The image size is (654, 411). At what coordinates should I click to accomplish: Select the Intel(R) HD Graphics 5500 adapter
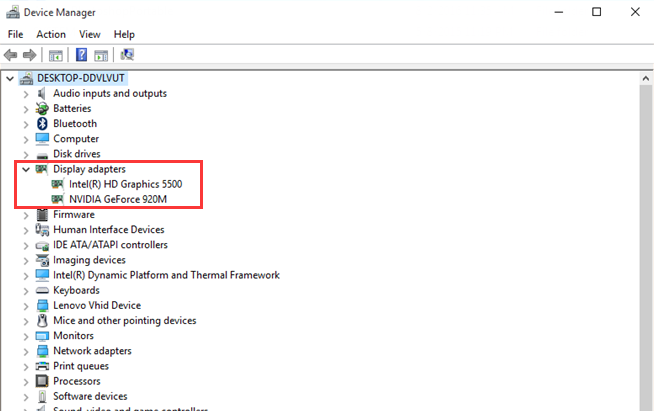tap(125, 185)
